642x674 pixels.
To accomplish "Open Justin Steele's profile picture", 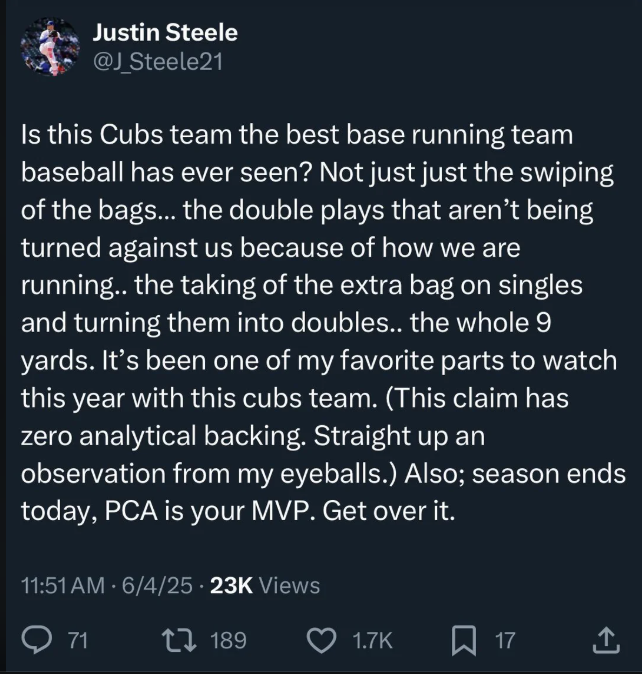I will 50,46.
